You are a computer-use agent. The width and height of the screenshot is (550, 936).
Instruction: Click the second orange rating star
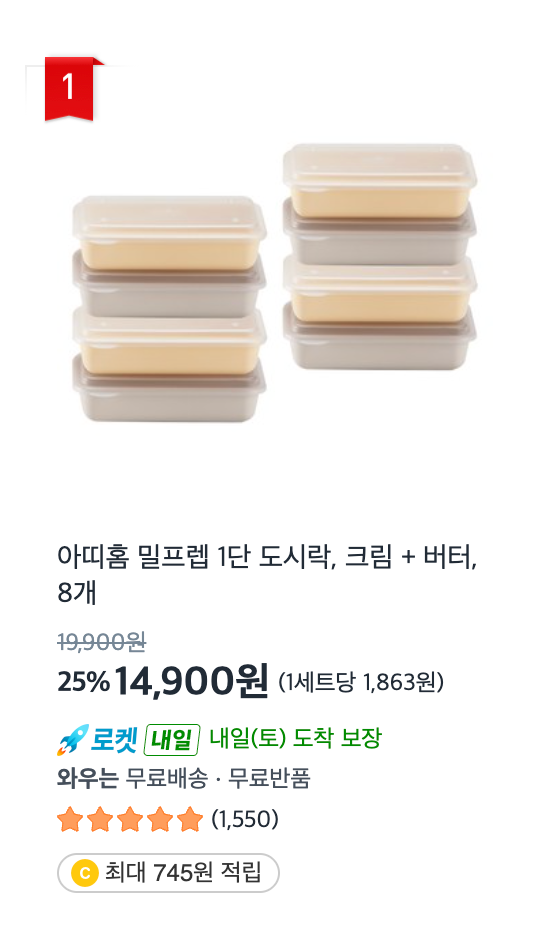pyautogui.click(x=100, y=819)
